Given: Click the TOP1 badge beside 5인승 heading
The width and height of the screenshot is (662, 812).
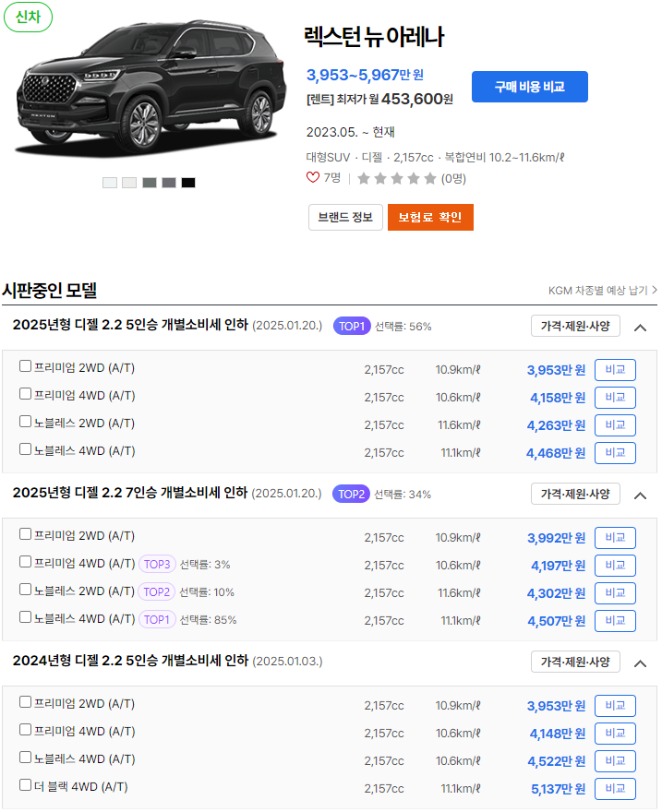Looking at the screenshot, I should 352,327.
